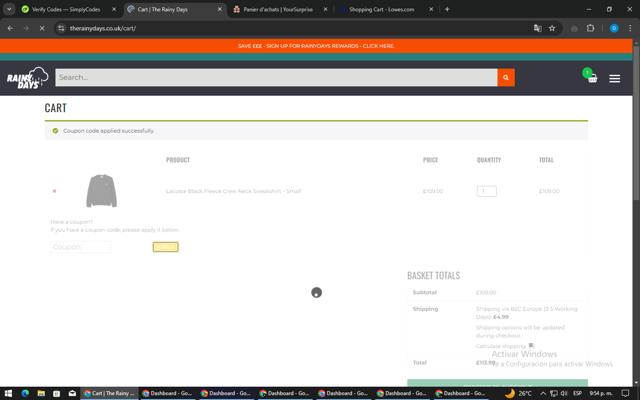Submit search with orange magnifier button
Image resolution: width=640 pixels, height=400 pixels.
click(506, 78)
